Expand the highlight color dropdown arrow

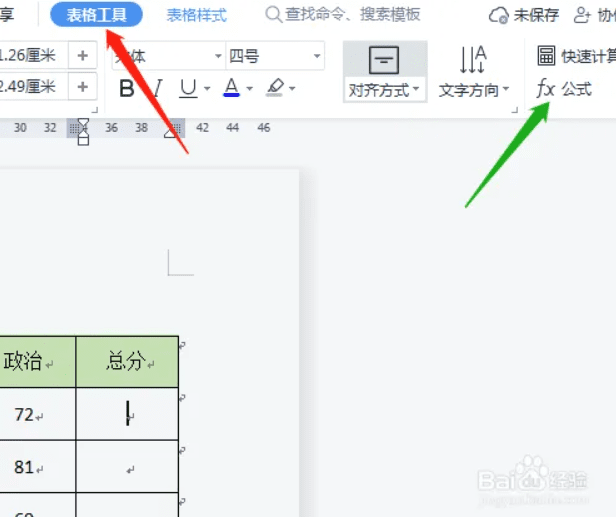pyautogui.click(x=292, y=88)
